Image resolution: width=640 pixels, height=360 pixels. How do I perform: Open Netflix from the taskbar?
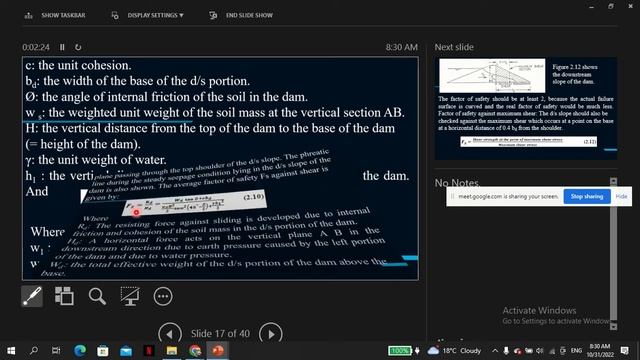pos(149,351)
